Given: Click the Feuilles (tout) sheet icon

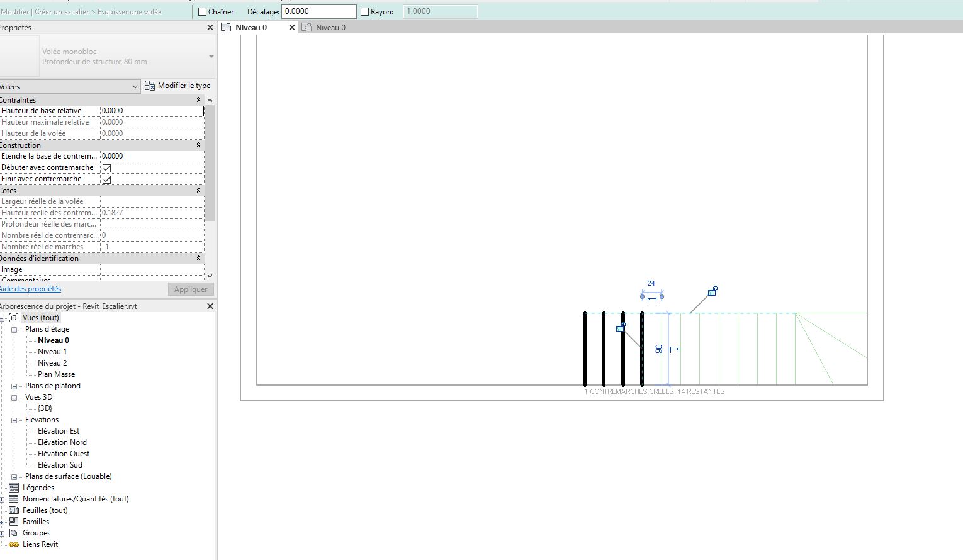Looking at the screenshot, I should point(14,510).
